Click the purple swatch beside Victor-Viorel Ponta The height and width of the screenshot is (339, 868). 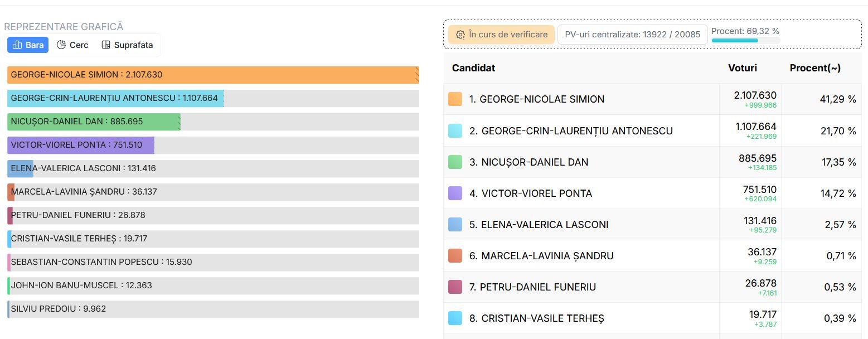(x=455, y=193)
